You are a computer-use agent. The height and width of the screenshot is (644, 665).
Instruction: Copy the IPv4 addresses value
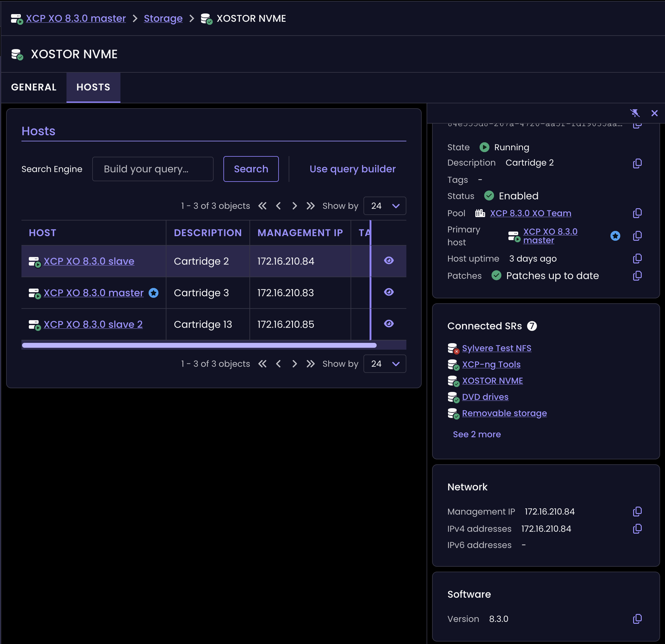[x=637, y=529]
